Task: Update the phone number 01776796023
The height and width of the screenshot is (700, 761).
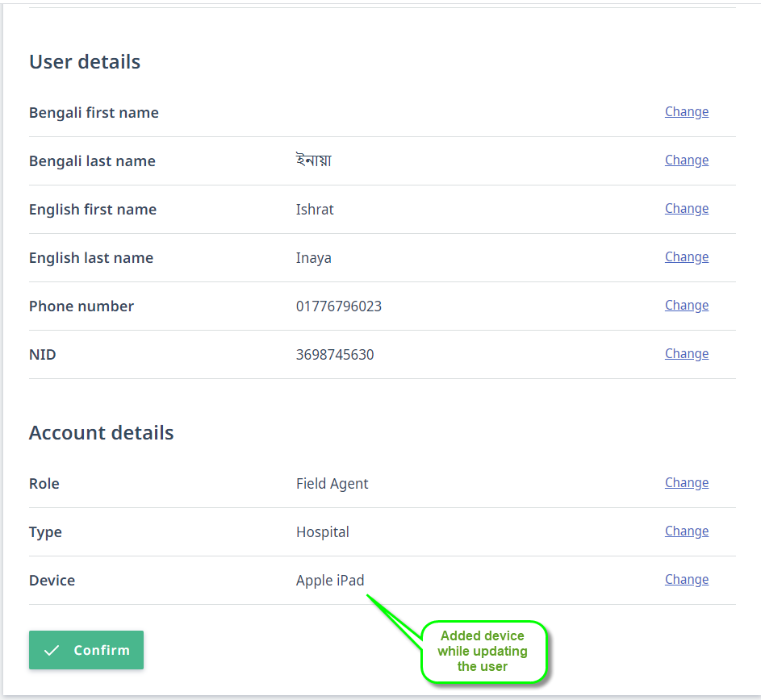Action: [x=686, y=305]
